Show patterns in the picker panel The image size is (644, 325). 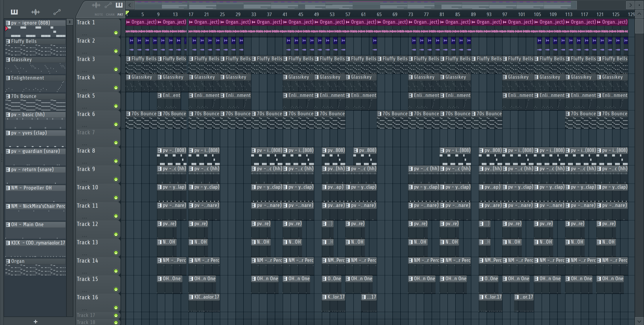tap(14, 12)
